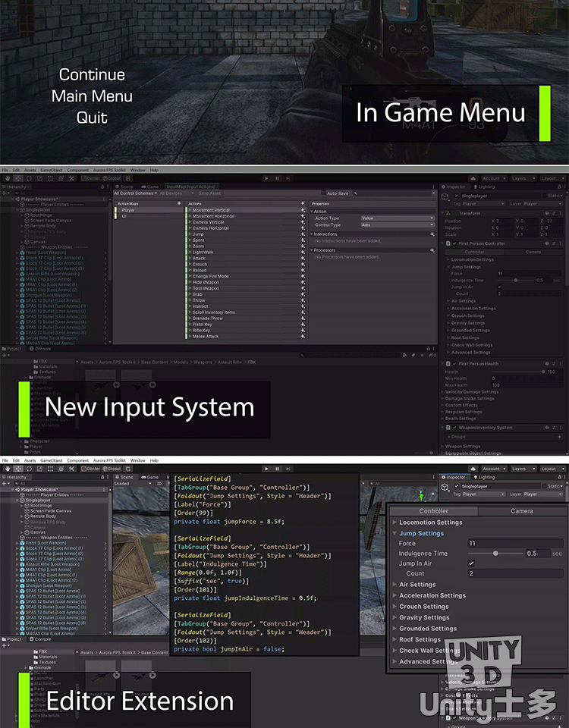Open the Account dropdown in Input System editor
569x728 pixels.
click(x=494, y=178)
